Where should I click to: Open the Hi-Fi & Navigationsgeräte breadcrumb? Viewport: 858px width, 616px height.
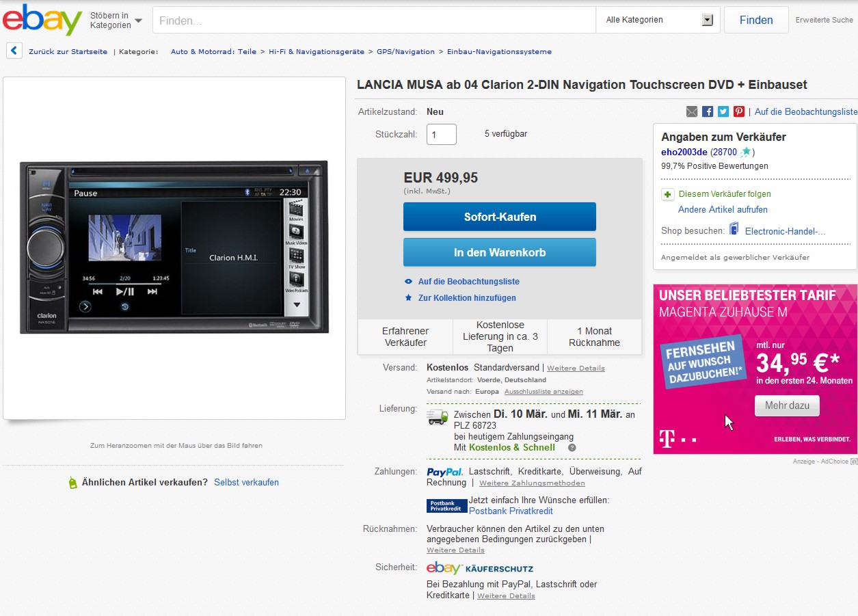tap(317, 51)
